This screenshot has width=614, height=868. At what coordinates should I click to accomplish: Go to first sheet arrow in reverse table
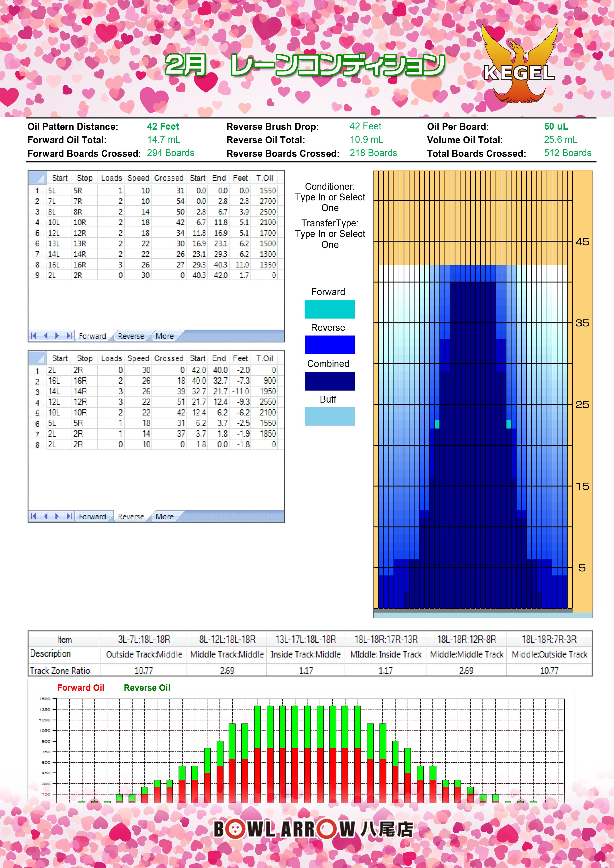34,516
